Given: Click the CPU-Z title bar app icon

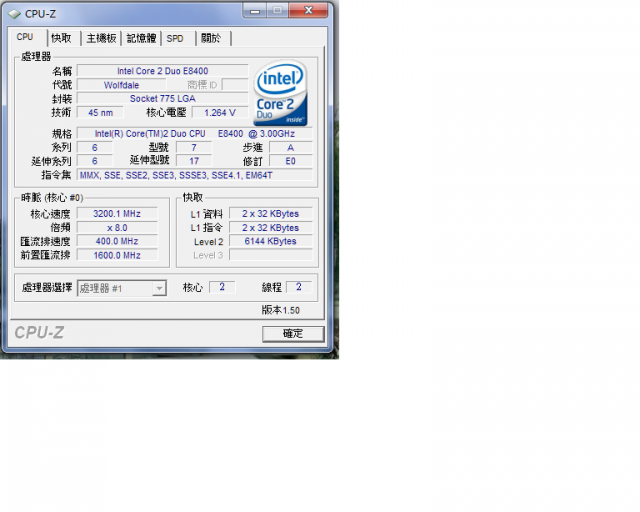Looking at the screenshot, I should click(14, 14).
